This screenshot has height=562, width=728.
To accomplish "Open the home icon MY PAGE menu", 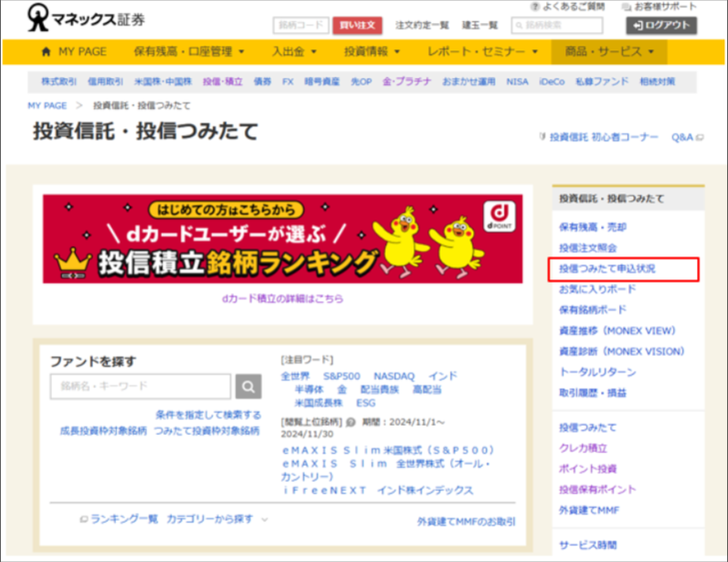I will click(74, 51).
